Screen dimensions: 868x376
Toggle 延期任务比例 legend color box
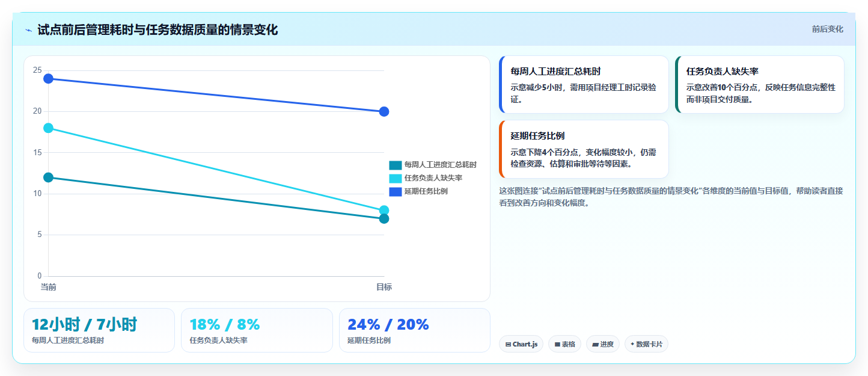[396, 191]
